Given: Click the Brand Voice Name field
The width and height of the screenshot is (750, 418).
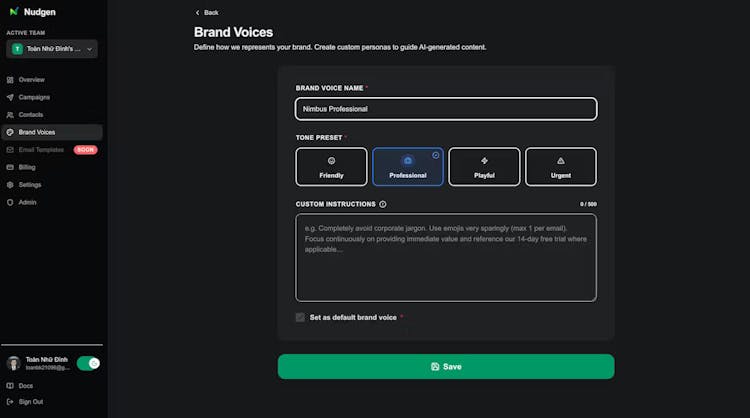Looking at the screenshot, I should pyautogui.click(x=446, y=108).
